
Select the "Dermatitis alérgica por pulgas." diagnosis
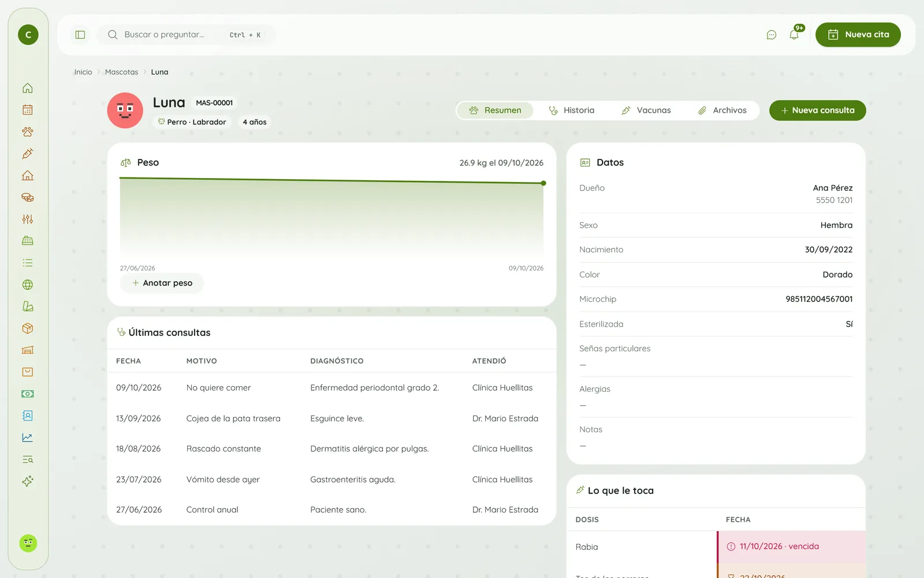(370, 449)
